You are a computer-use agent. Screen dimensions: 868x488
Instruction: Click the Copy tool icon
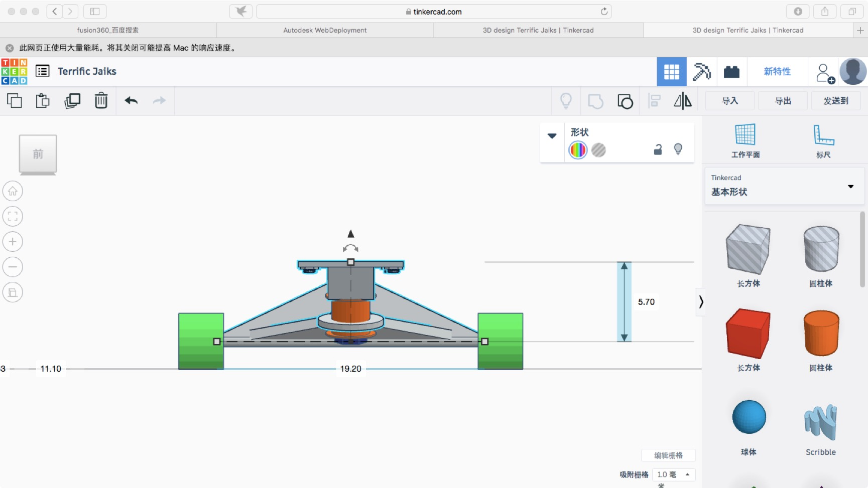pyautogui.click(x=15, y=101)
